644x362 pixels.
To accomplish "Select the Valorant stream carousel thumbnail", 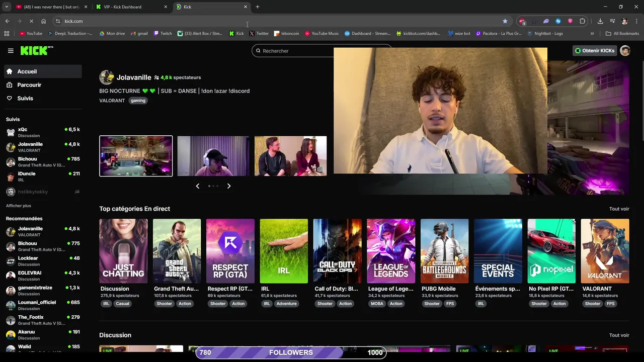I will pos(136,156).
